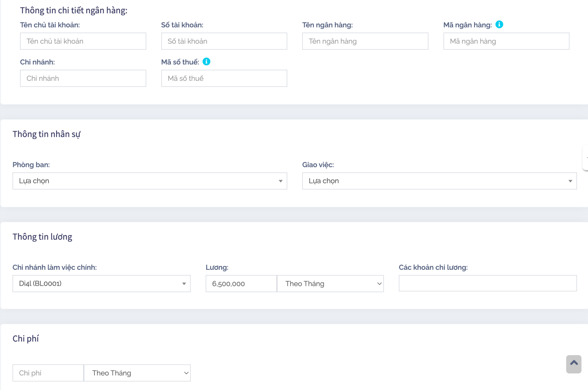The image size is (588, 390).
Task: Select the Mã ngân hàng input field
Action: (x=506, y=41)
